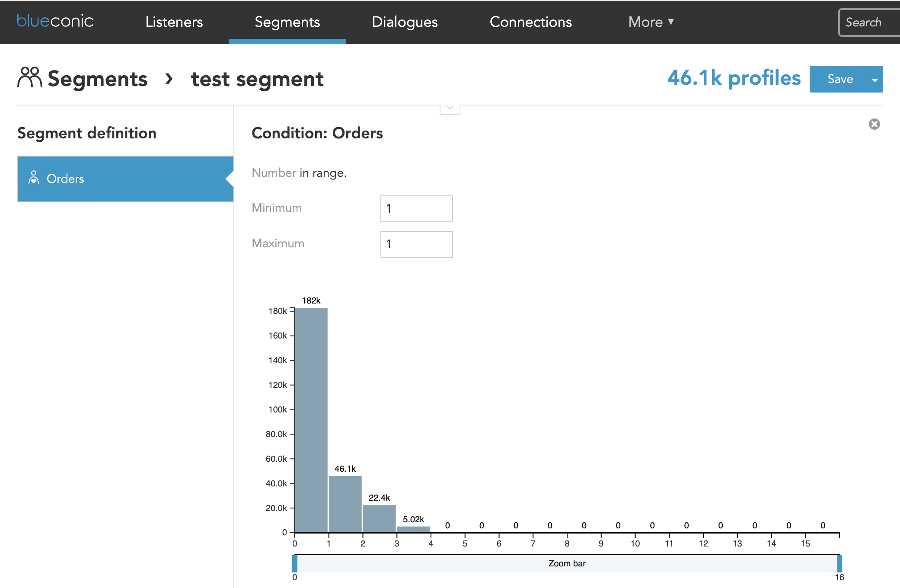Click the Orders condition icon in sidebar
This screenshot has width=900, height=588.
33,179
